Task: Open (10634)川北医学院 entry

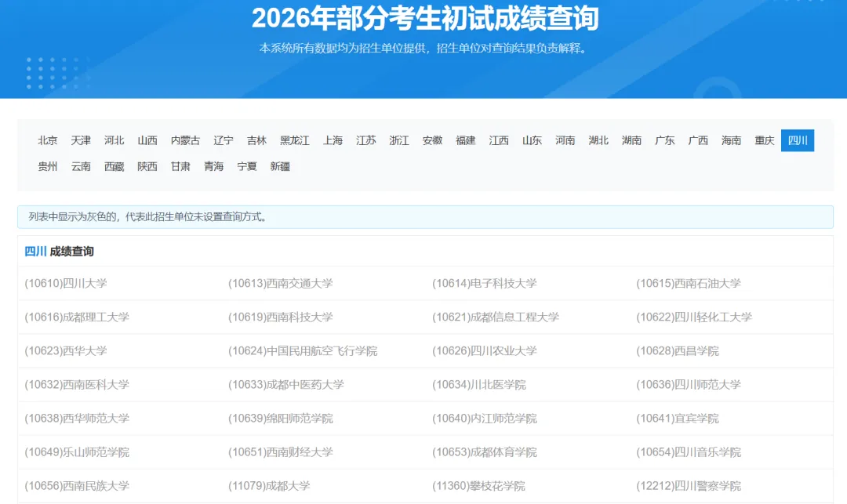Action: pyautogui.click(x=479, y=384)
